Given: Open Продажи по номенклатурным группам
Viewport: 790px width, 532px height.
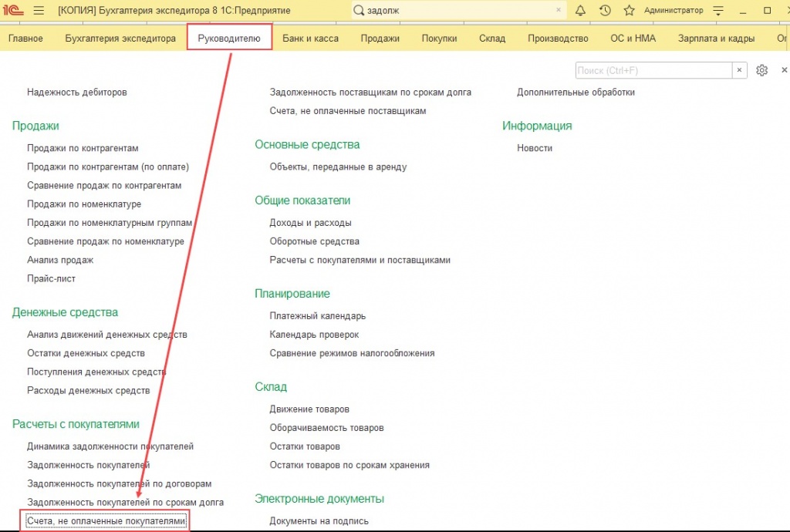Looking at the screenshot, I should (x=110, y=223).
